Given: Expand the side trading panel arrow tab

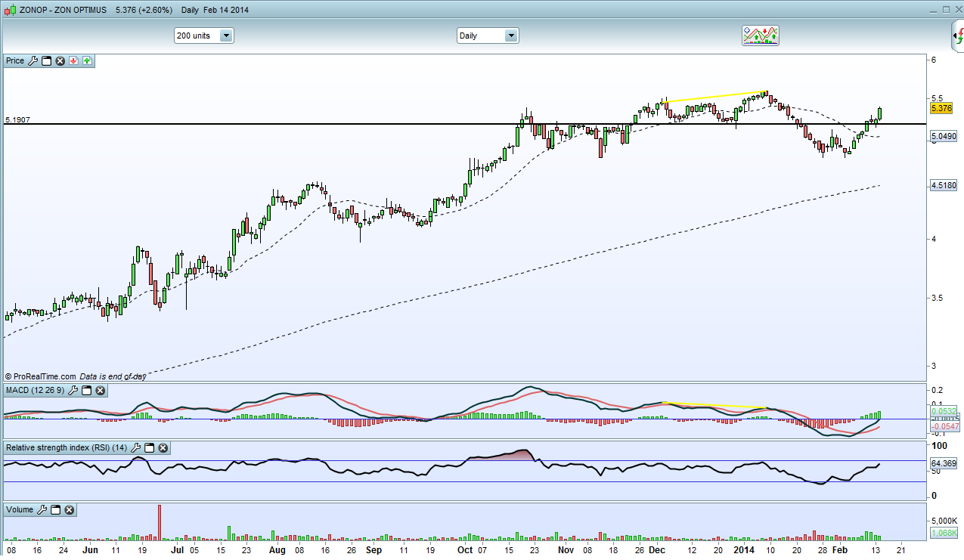Looking at the screenshot, I should click(x=957, y=36).
